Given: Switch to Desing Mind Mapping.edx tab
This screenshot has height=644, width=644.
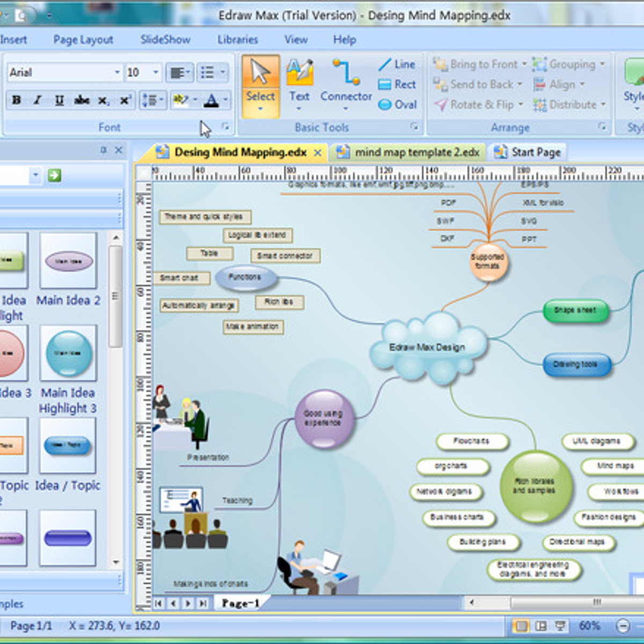Looking at the screenshot, I should [x=240, y=152].
